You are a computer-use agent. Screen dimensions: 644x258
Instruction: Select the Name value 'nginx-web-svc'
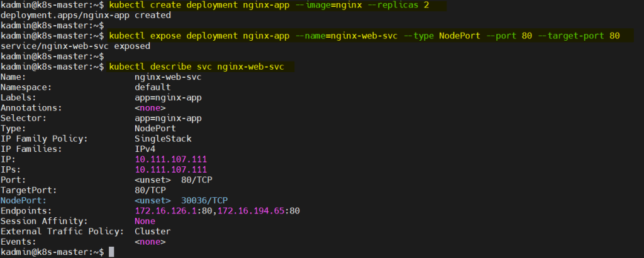pyautogui.click(x=168, y=77)
